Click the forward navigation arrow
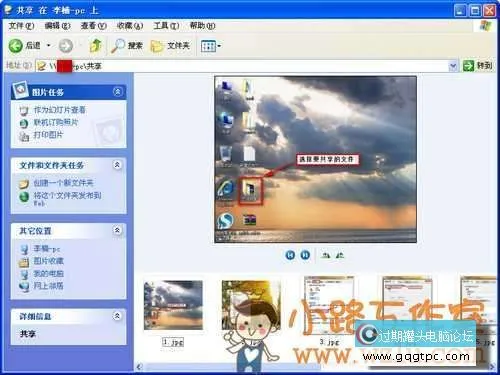Viewport: 500px width, 375px height. (x=66, y=46)
